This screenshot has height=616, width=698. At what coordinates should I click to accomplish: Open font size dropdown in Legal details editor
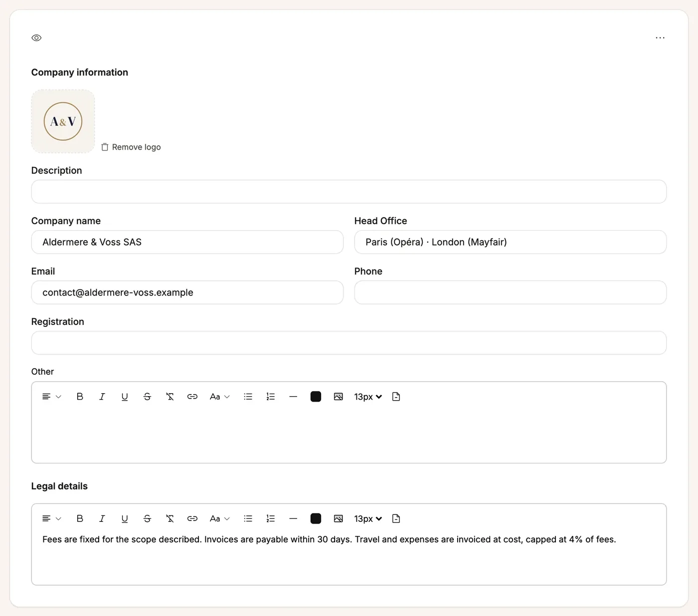tap(368, 519)
